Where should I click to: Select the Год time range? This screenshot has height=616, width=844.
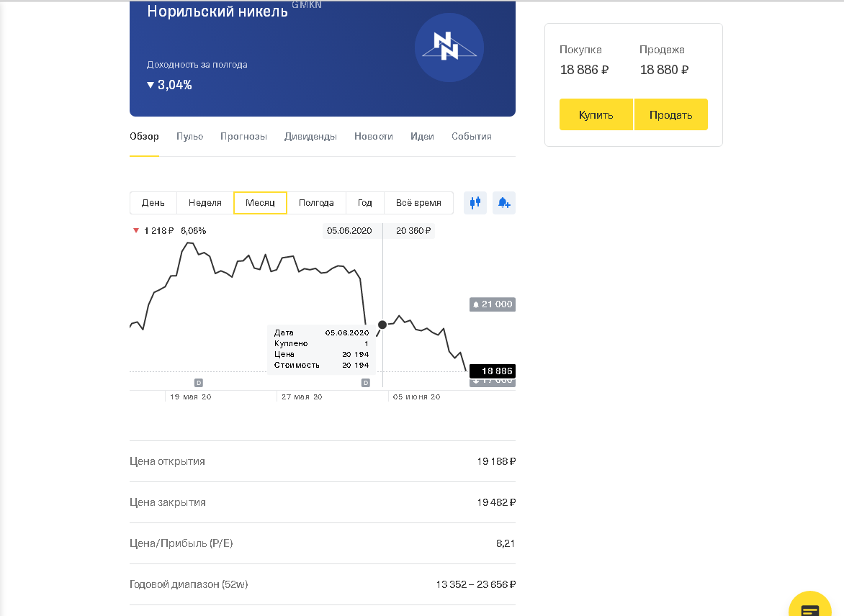[365, 203]
